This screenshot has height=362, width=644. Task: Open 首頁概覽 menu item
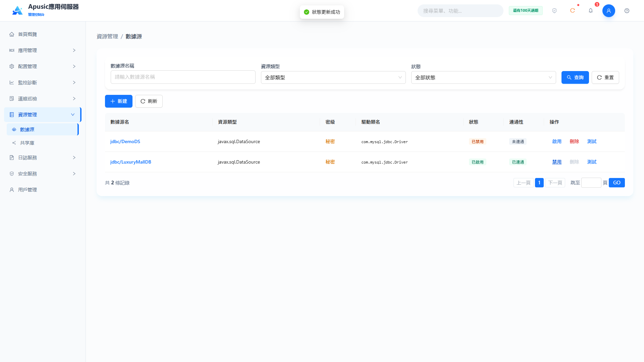(43, 34)
